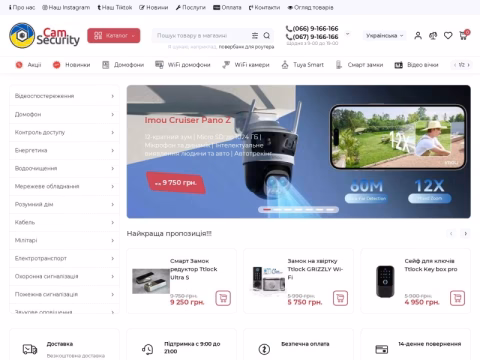Select Акції in the category bar
This screenshot has height=360, width=480.
[x=28, y=65]
